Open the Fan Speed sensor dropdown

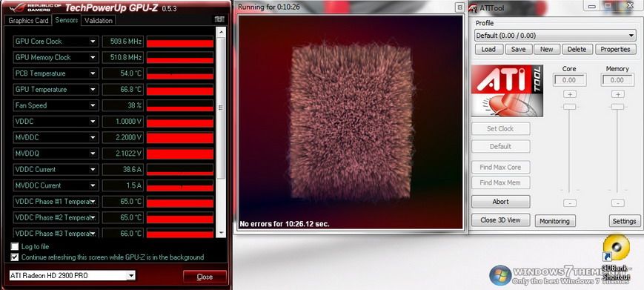[93, 105]
